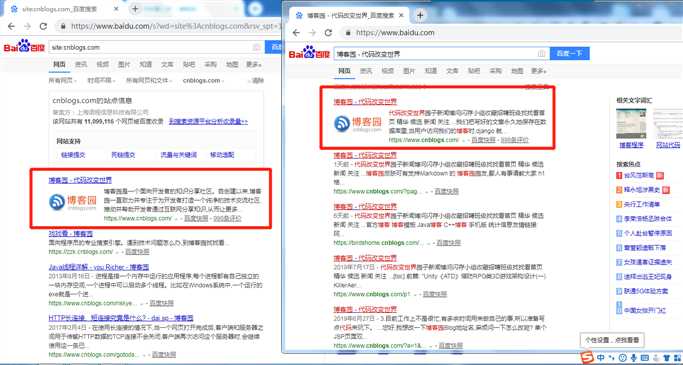Go forward in the right 博客园 window
683x365 pixels.
pos(312,33)
